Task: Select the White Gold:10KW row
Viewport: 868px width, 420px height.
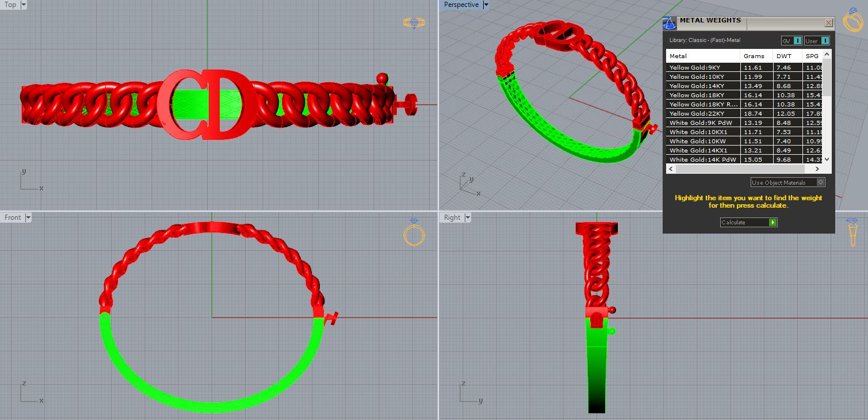Action: 744,141
